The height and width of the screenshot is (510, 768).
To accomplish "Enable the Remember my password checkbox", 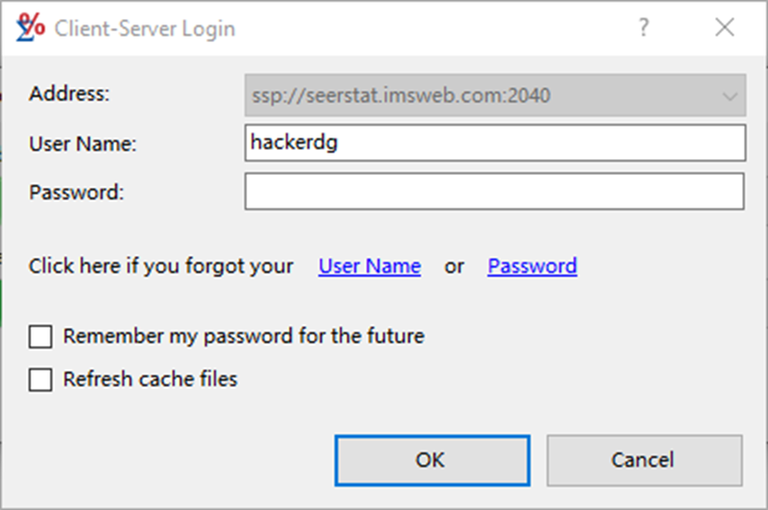I will pyautogui.click(x=41, y=337).
